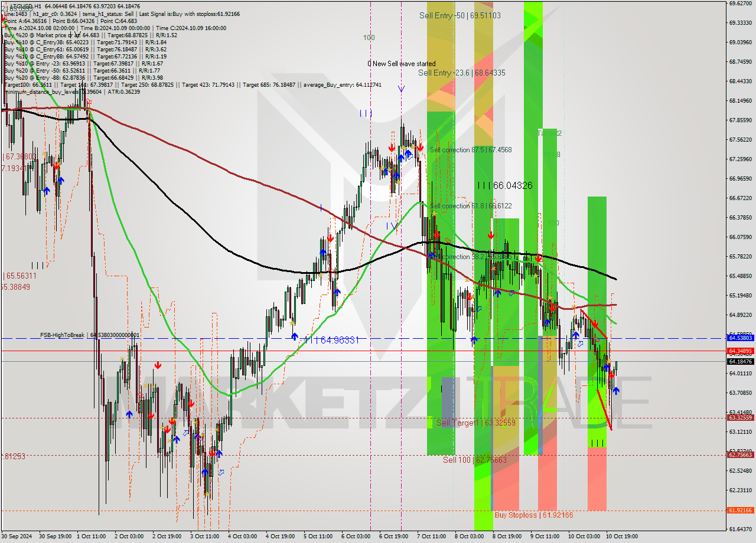Screen dimensions: 756x543
Task: Click the red 63.32559 price tag on the axis
Action: (x=741, y=417)
